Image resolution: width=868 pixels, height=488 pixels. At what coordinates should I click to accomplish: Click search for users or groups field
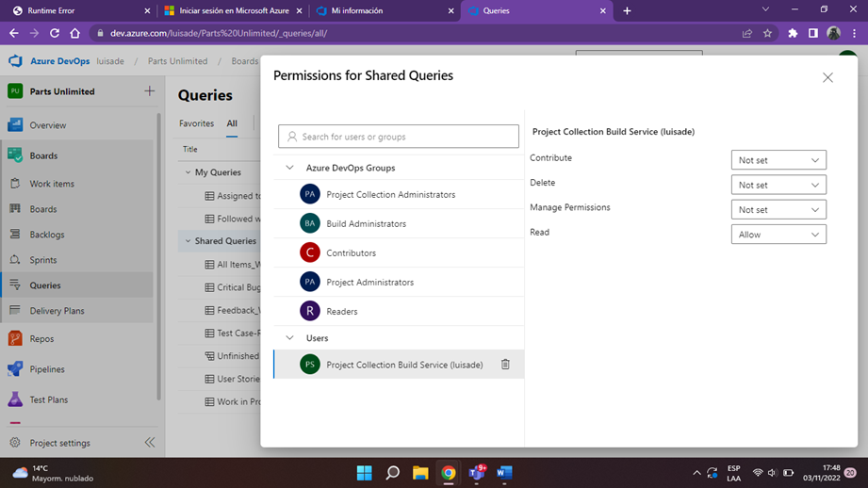click(399, 136)
